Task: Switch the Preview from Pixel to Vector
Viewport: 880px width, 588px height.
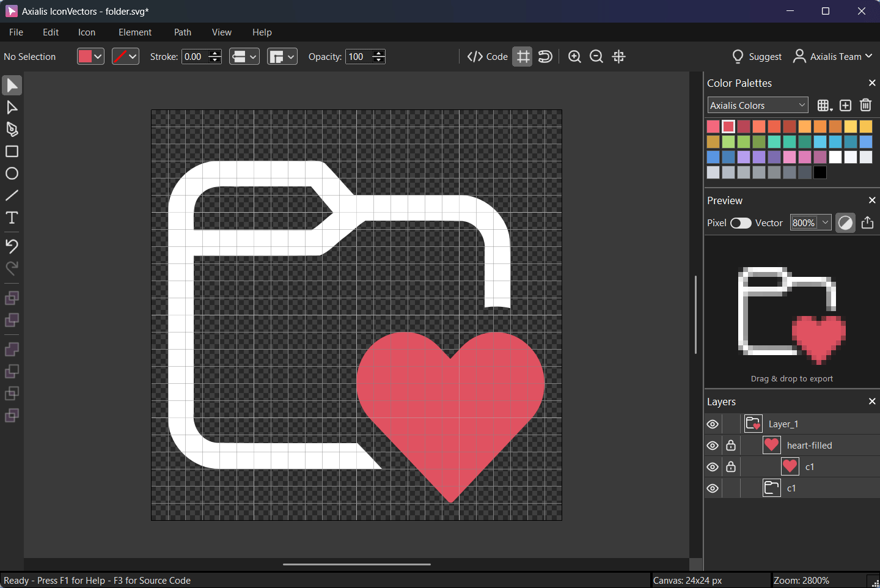Action: (x=741, y=223)
